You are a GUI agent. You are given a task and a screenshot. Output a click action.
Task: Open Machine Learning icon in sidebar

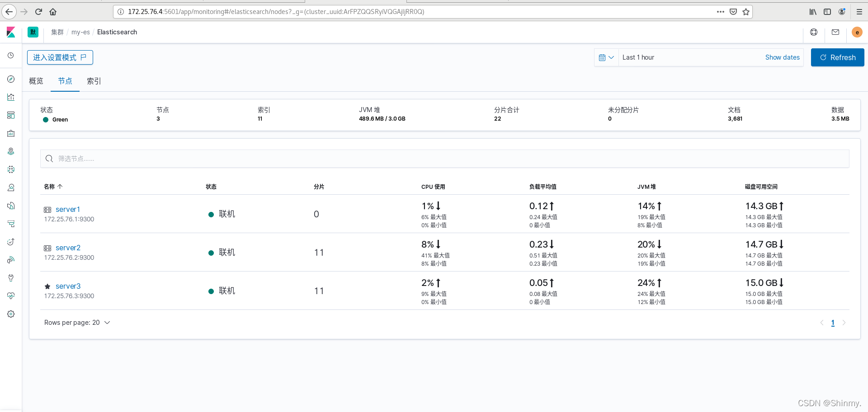pos(11,169)
